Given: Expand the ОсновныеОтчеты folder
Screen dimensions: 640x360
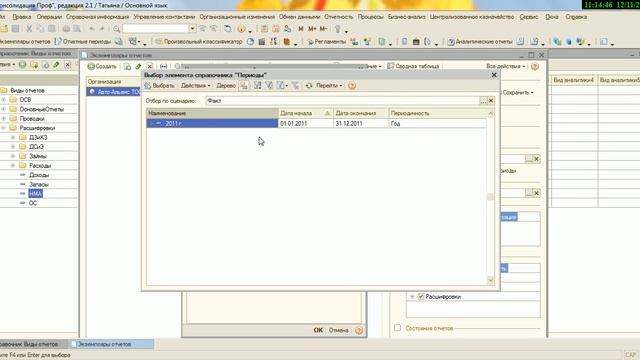Looking at the screenshot, I should point(4,109).
